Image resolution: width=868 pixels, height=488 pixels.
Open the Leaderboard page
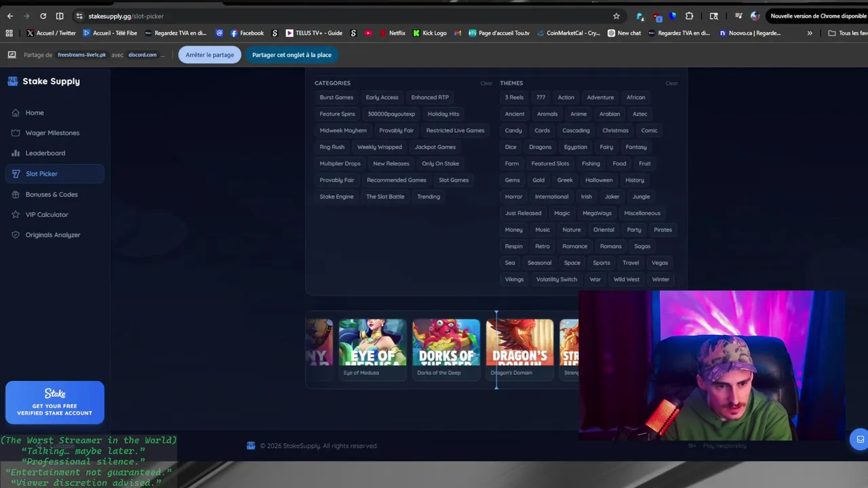(45, 153)
